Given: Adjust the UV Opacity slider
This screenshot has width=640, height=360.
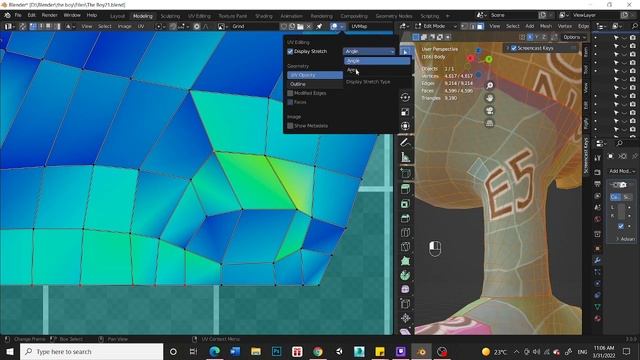Looking at the screenshot, I should (315, 75).
